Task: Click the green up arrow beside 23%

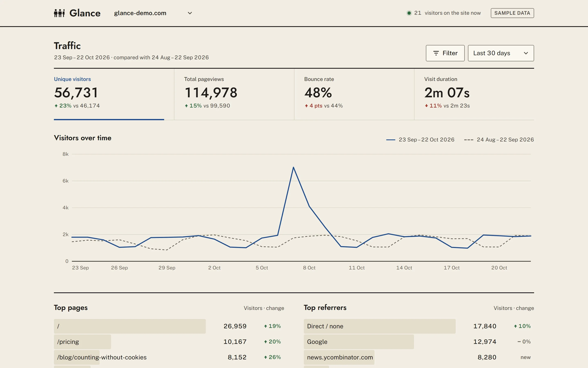Action: pyautogui.click(x=56, y=106)
